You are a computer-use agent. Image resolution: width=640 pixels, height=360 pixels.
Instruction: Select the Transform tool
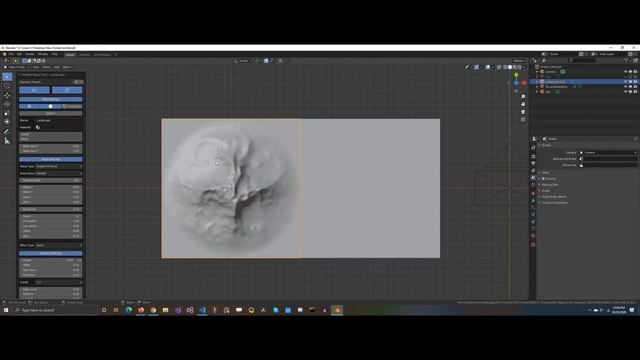[x=7, y=122]
